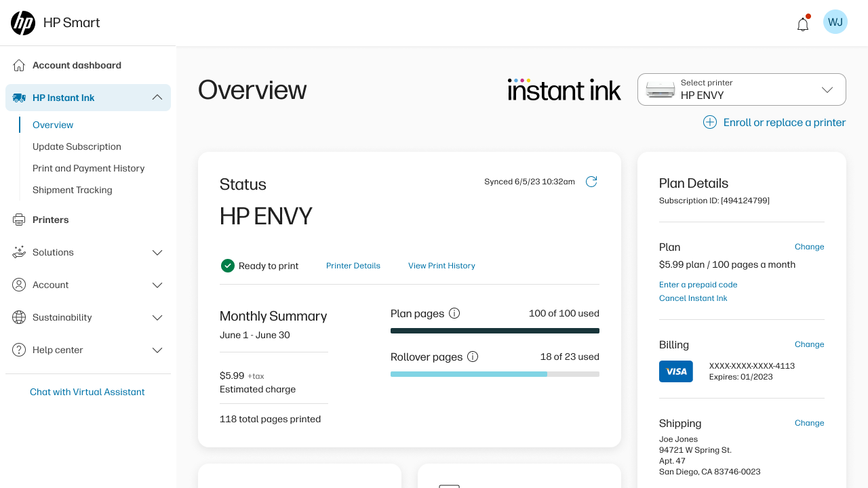This screenshot has width=868, height=488.
Task: Click the 'Monthly Summary' heading
Action: click(x=273, y=316)
